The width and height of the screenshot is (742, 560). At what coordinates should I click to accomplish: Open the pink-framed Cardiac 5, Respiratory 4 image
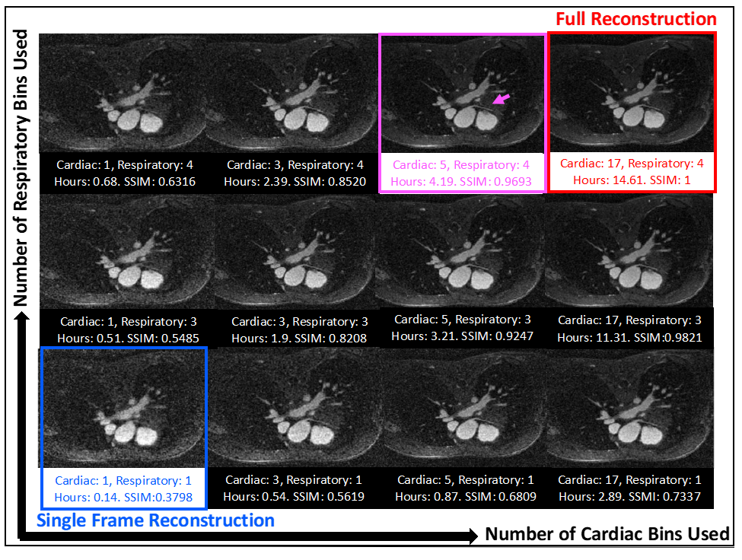click(462, 94)
